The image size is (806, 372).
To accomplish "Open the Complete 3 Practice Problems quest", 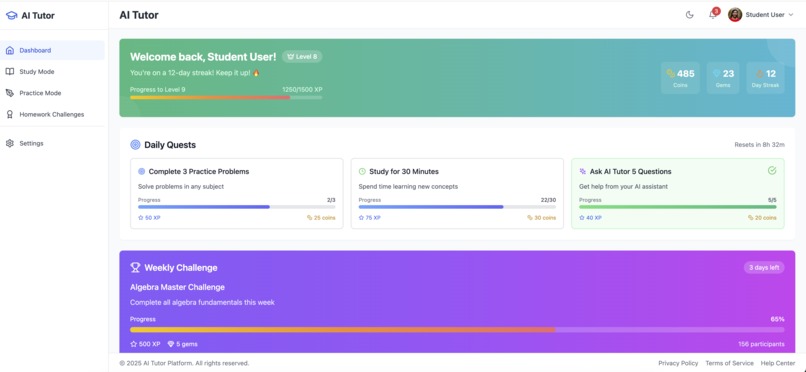I will (236, 193).
